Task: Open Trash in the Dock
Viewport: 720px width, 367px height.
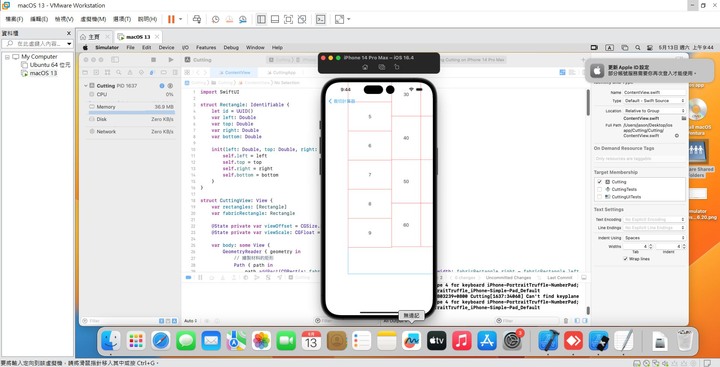Action: [685, 341]
